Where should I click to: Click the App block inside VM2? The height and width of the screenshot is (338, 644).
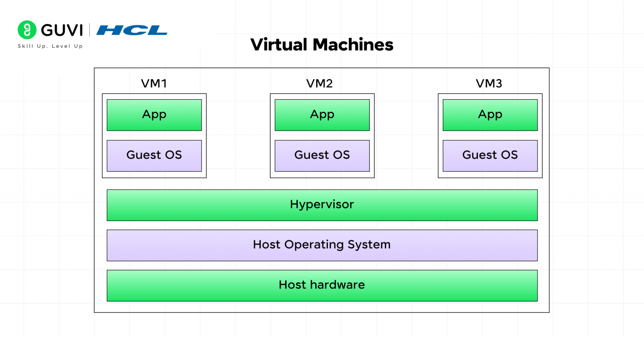322,114
